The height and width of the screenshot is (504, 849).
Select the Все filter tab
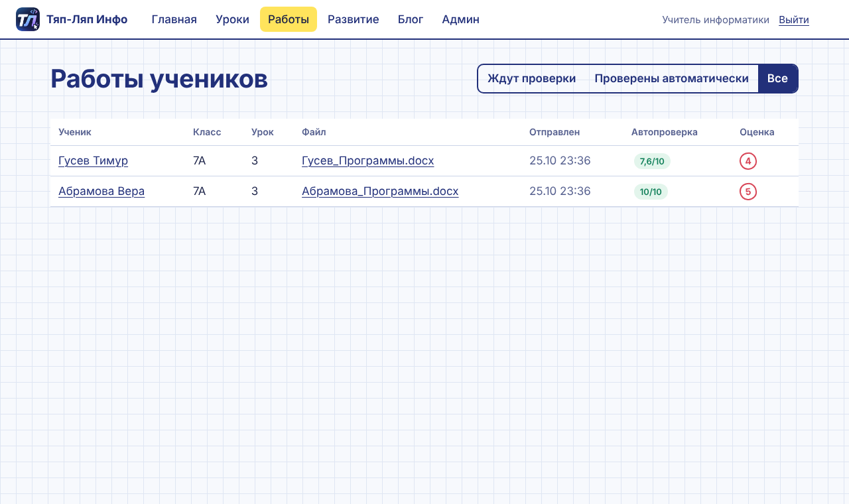click(x=777, y=78)
